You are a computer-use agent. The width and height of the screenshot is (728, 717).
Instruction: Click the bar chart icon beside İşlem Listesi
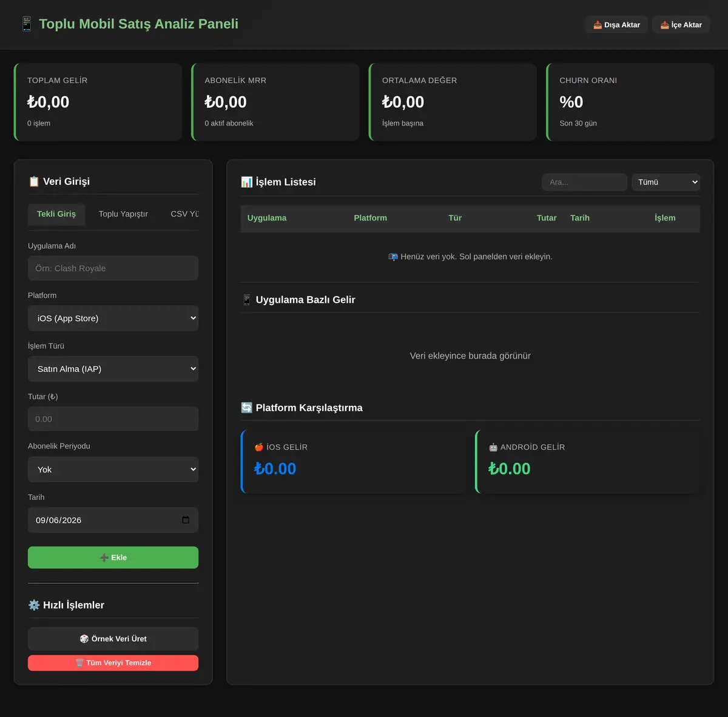247,182
